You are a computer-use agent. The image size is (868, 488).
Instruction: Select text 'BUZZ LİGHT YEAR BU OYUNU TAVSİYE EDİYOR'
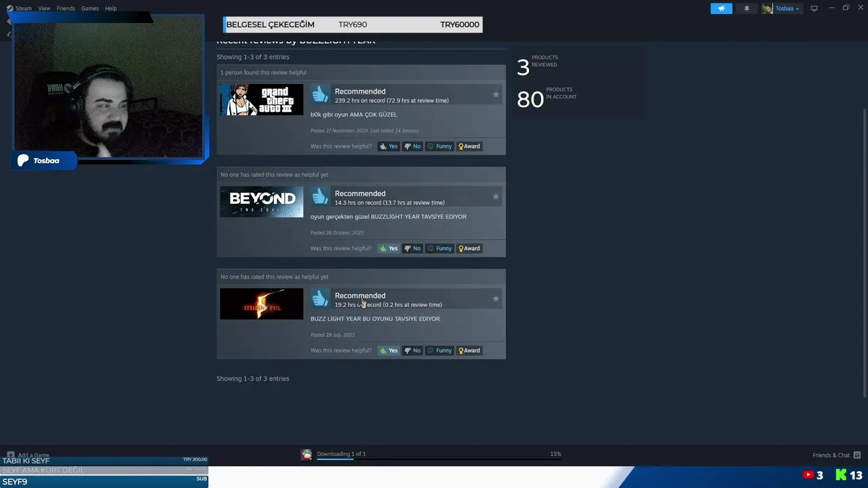tap(375, 319)
